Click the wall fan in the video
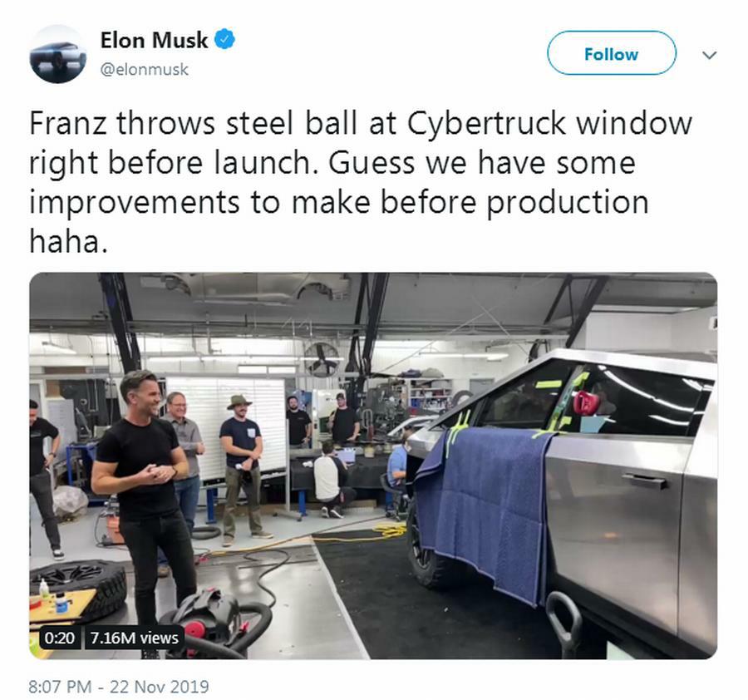The image size is (748, 700). click(321, 359)
